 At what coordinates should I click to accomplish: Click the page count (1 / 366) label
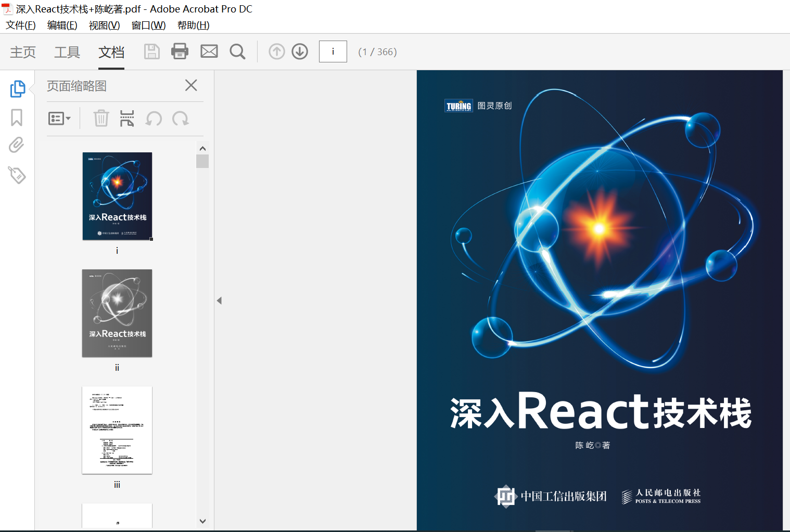coord(377,52)
